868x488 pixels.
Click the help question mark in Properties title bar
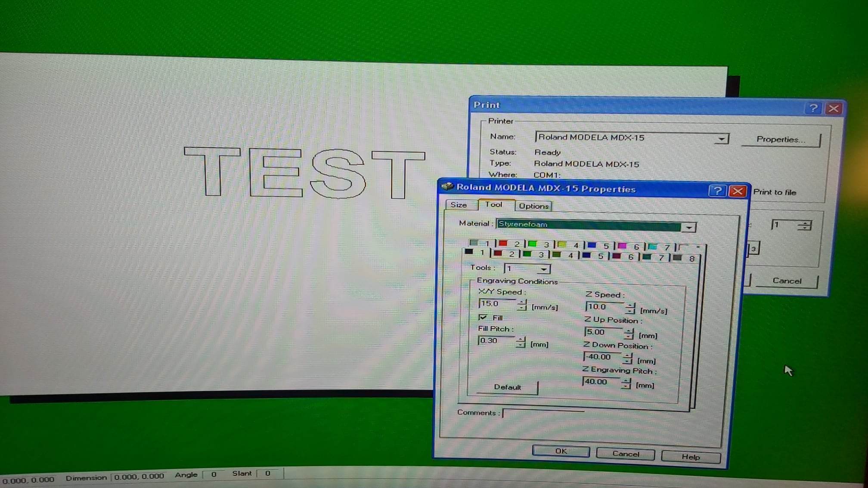click(x=717, y=191)
